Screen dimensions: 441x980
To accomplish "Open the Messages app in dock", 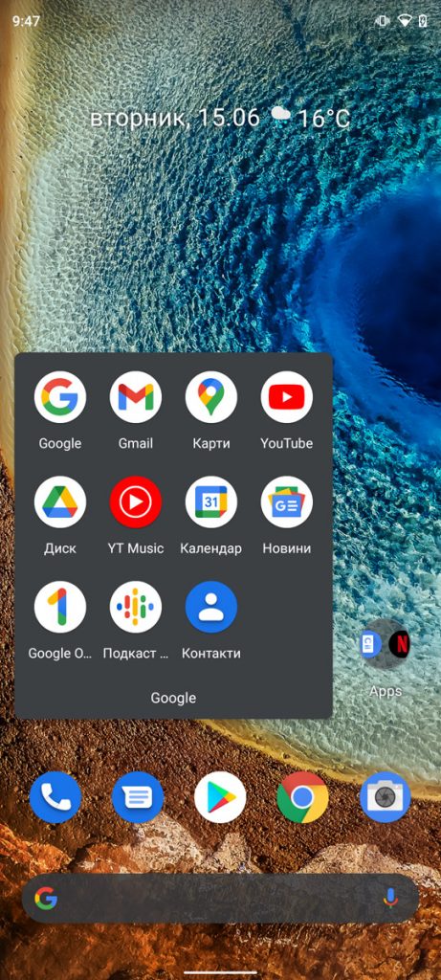I will [138, 797].
